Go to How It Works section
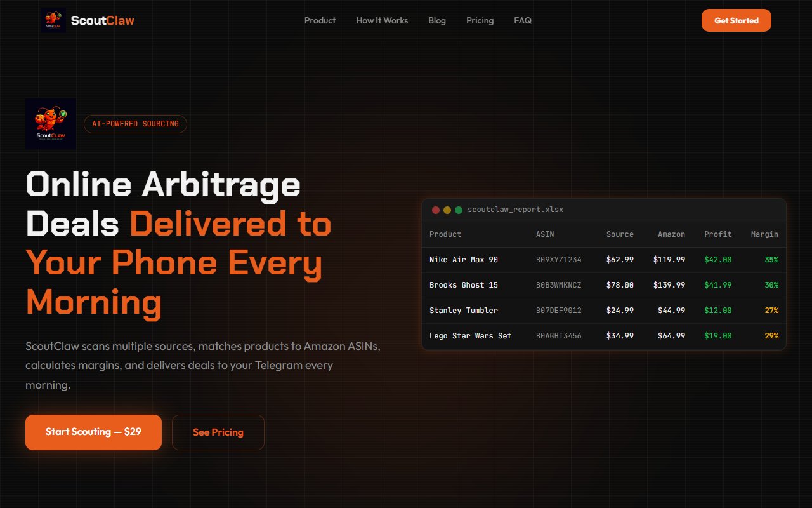The width and height of the screenshot is (812, 508). [382, 20]
